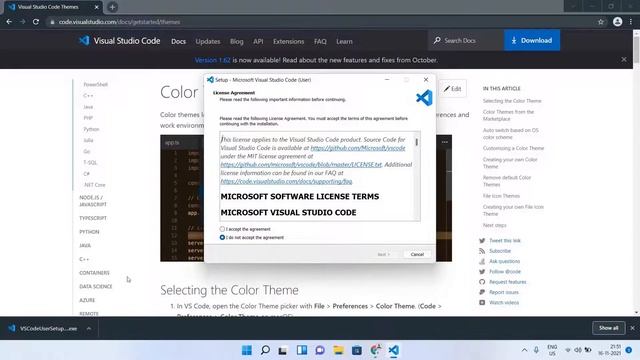The width and height of the screenshot is (640, 360).
Task: Open the browser profile avatar
Action: pos(617,22)
